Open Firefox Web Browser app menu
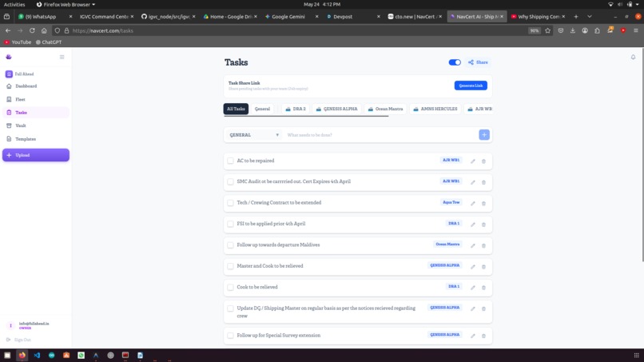This screenshot has width=644, height=362. [66, 5]
